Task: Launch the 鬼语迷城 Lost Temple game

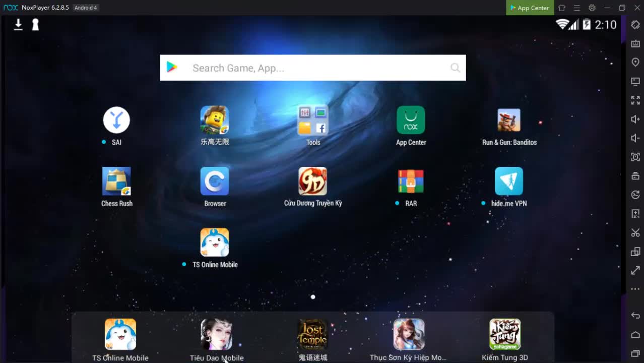Action: click(313, 334)
